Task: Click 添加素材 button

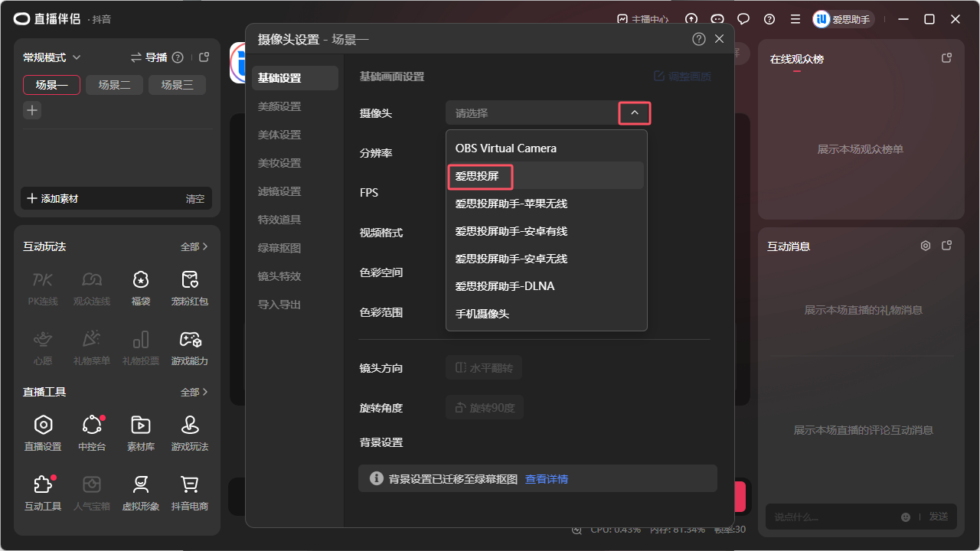Action: 53,198
